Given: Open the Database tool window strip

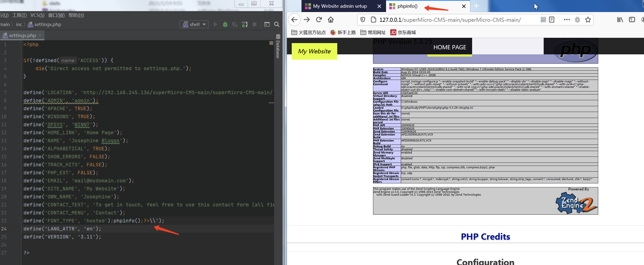Looking at the screenshot, I should pyautogui.click(x=278, y=47).
